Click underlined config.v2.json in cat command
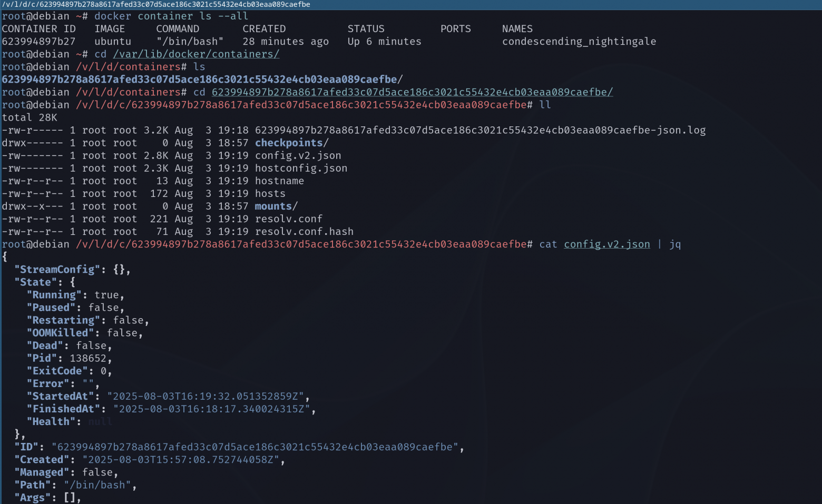This screenshot has width=822, height=504. point(607,244)
